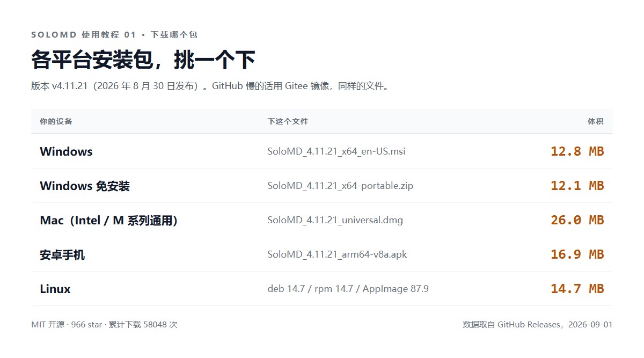Select the Windows device cell

pyautogui.click(x=66, y=151)
